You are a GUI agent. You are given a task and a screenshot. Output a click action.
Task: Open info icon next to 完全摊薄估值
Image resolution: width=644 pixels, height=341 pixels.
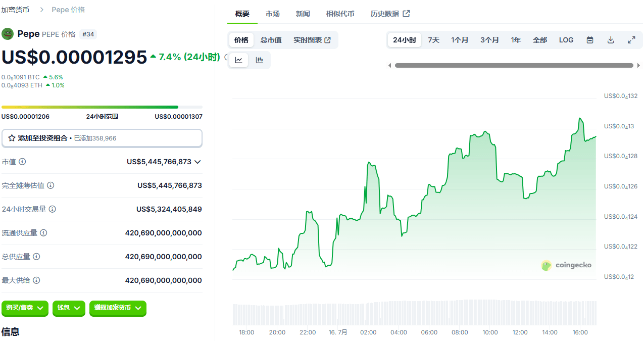(51, 185)
